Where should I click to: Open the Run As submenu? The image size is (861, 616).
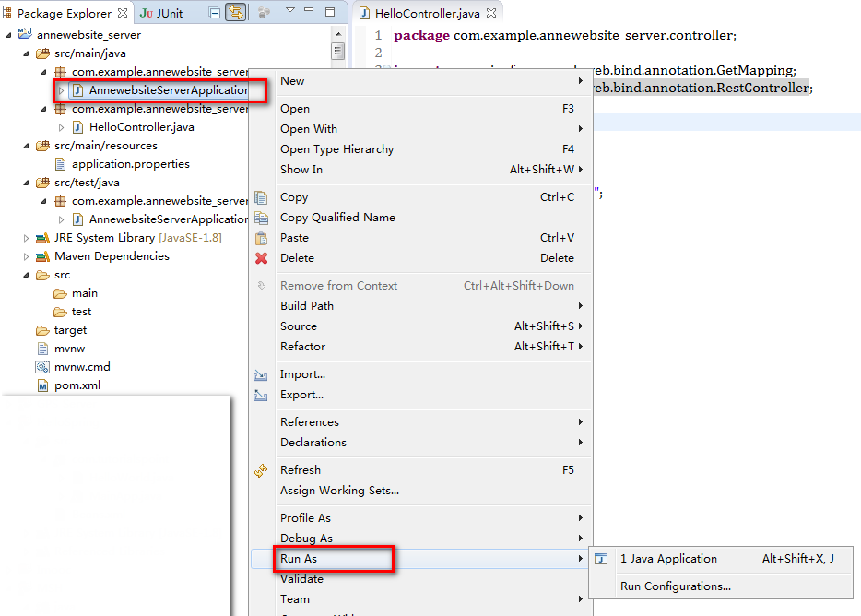click(x=420, y=559)
